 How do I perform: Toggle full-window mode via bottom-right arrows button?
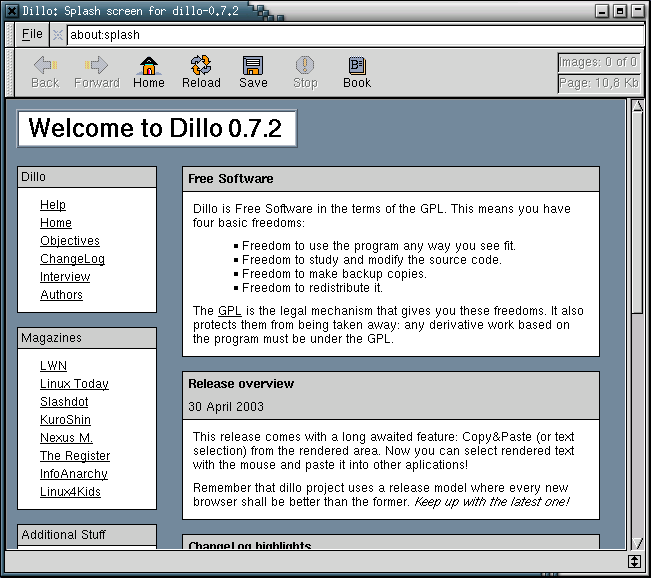(634, 562)
